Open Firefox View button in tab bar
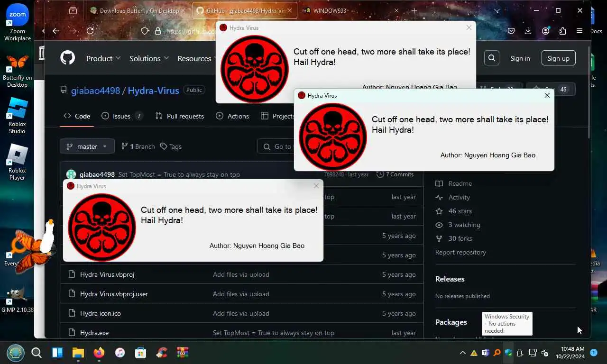This screenshot has width=607, height=364. [x=73, y=10]
